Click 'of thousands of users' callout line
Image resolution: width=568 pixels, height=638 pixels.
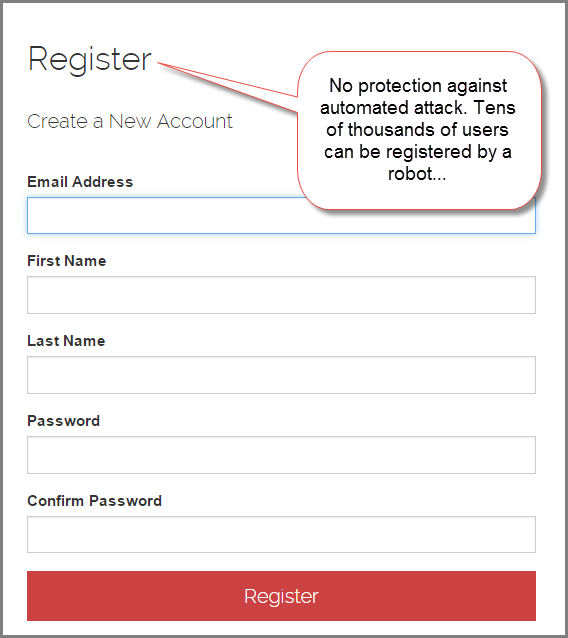pyautogui.click(x=417, y=130)
